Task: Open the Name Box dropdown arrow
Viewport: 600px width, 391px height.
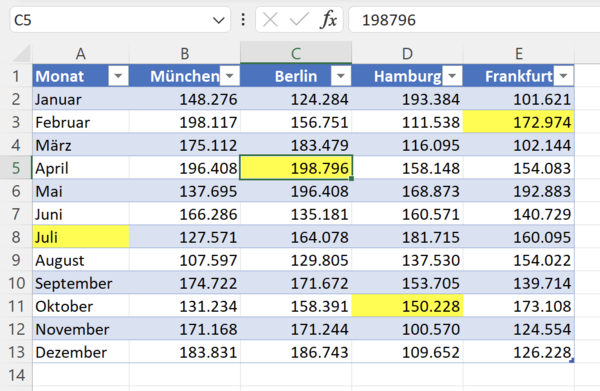Action: tap(218, 20)
